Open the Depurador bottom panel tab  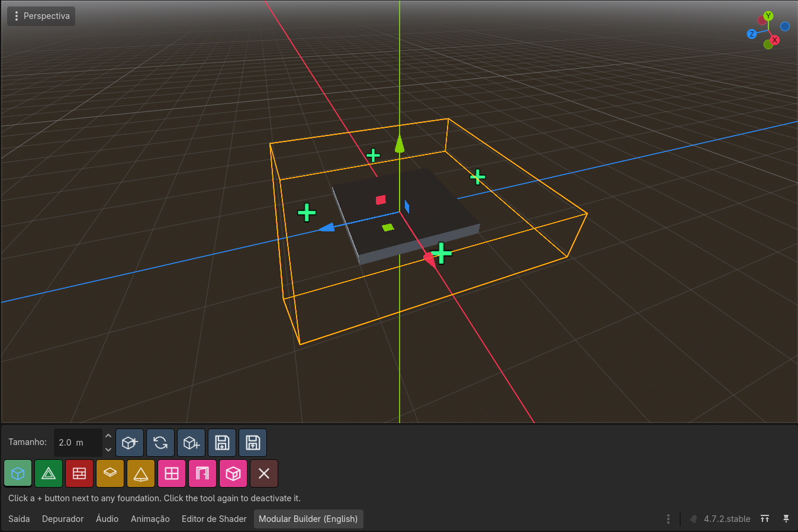click(x=63, y=519)
